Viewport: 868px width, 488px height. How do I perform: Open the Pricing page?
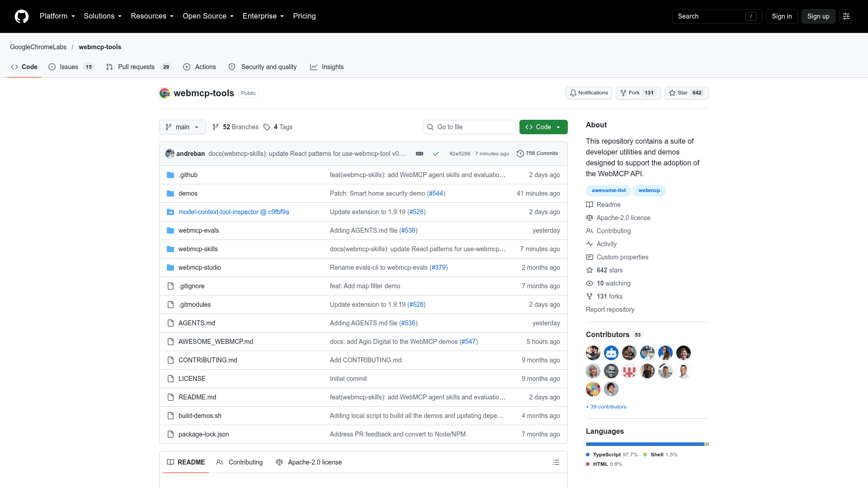click(304, 16)
